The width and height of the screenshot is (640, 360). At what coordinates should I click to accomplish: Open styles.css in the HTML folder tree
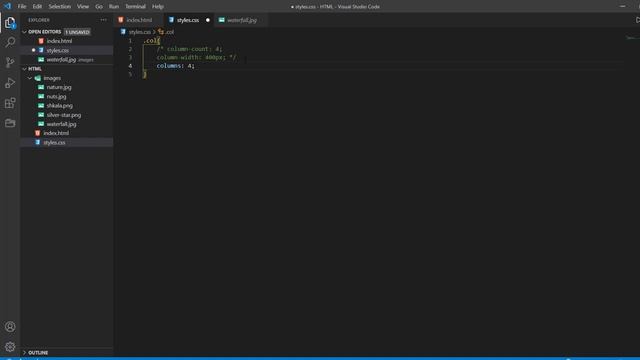54,142
